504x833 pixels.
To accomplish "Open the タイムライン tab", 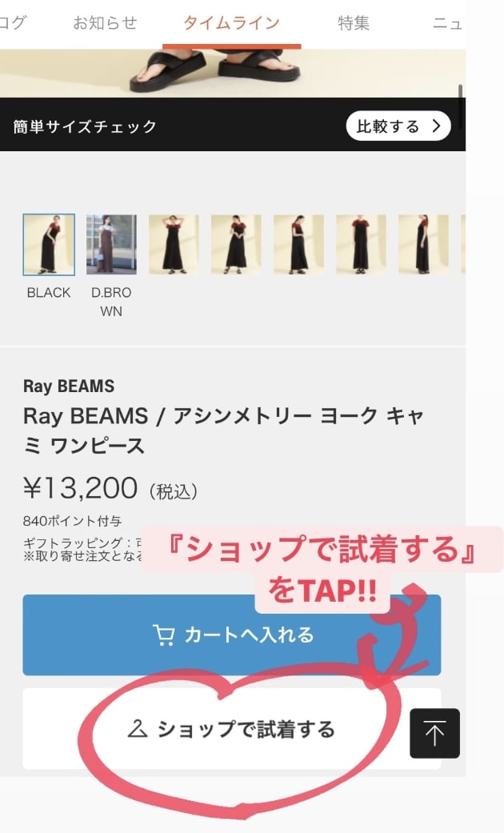I will click(x=231, y=23).
